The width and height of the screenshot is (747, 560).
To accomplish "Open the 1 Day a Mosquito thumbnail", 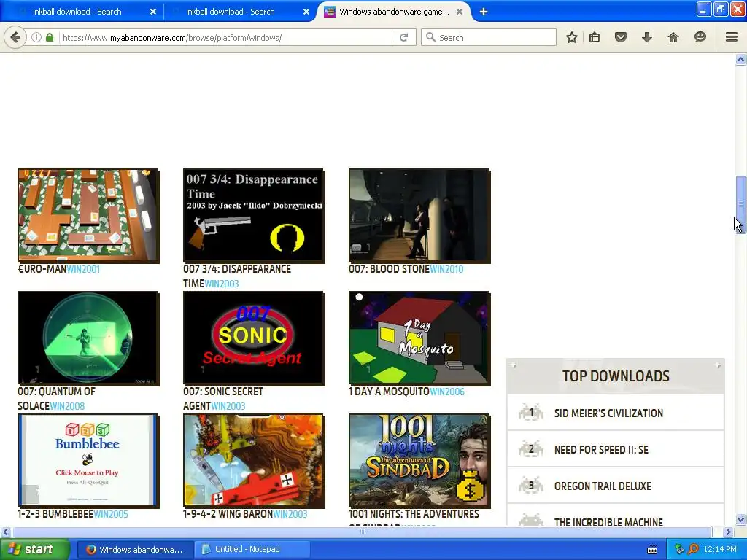I will [419, 338].
